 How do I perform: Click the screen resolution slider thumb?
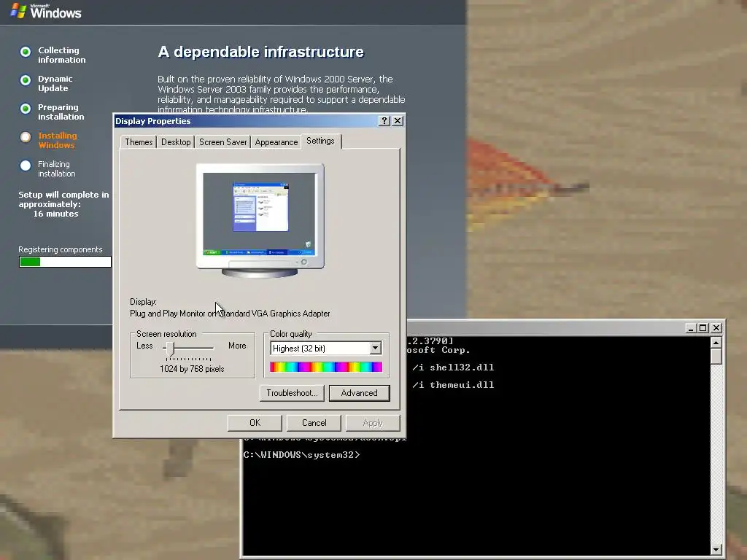coord(170,349)
